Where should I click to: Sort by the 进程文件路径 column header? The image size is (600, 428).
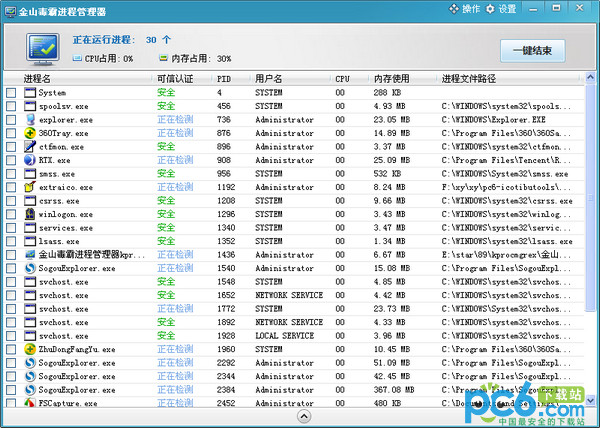[x=469, y=79]
